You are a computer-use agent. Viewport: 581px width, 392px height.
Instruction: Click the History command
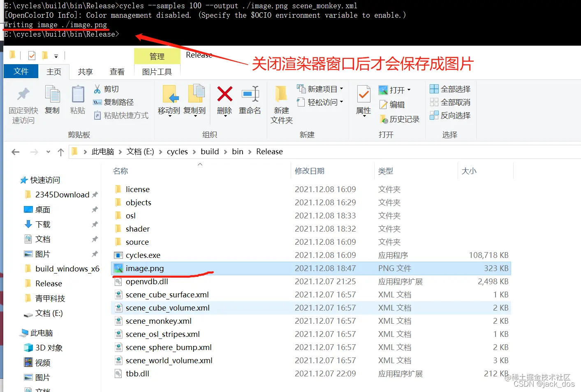click(x=399, y=119)
